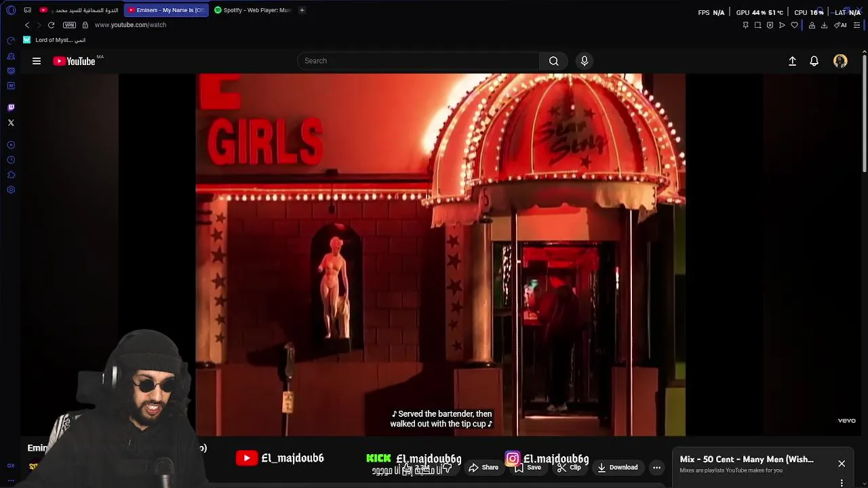868x488 pixels.
Task: Click the YouTube Search field
Action: pyautogui.click(x=418, y=61)
